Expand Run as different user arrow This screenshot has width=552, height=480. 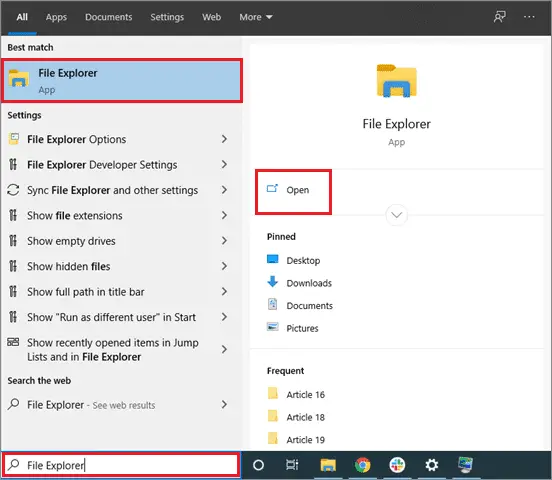[224, 317]
